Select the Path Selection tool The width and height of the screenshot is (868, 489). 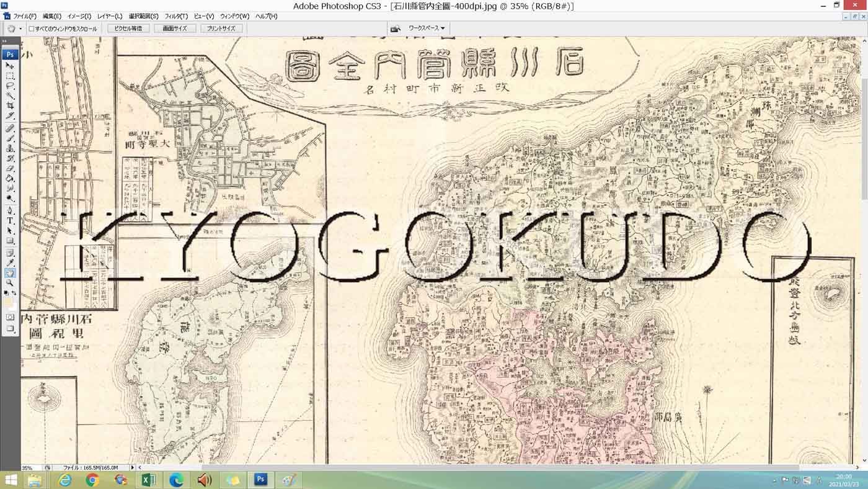click(x=10, y=230)
